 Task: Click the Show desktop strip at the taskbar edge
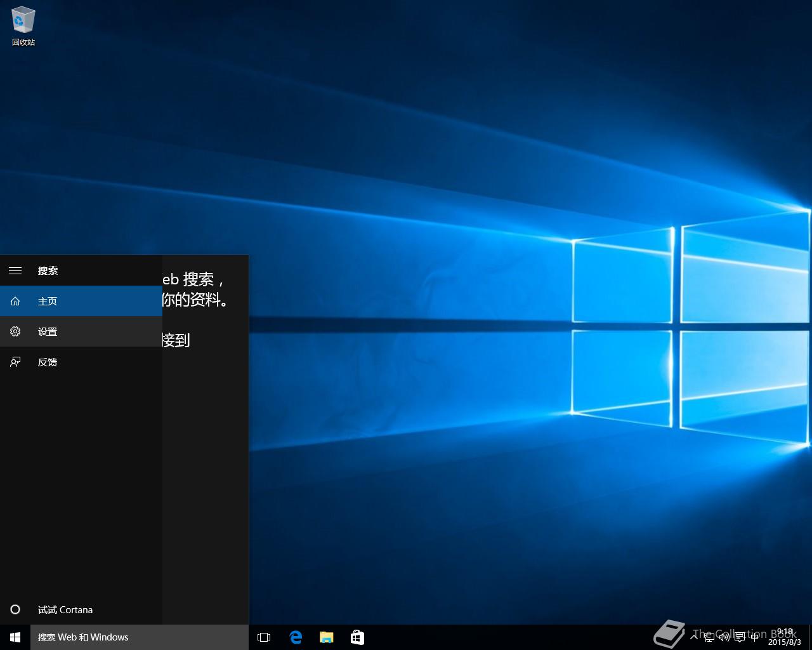tap(809, 637)
